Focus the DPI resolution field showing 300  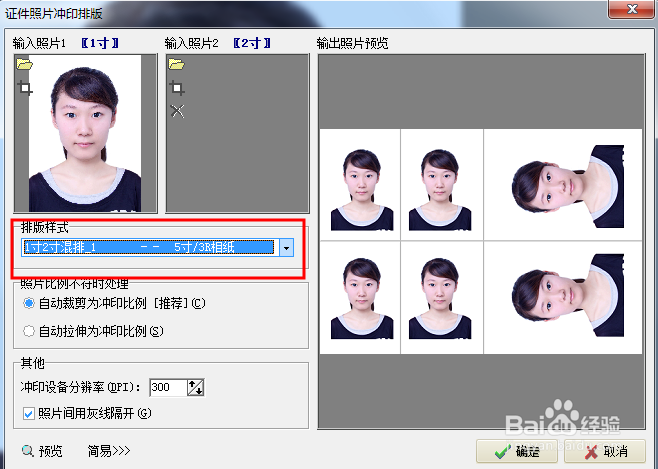168,387
